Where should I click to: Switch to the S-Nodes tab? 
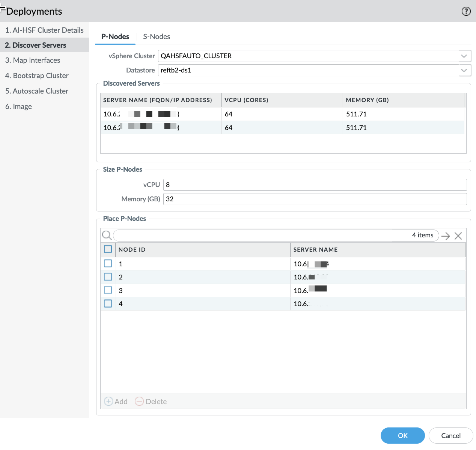pos(157,36)
